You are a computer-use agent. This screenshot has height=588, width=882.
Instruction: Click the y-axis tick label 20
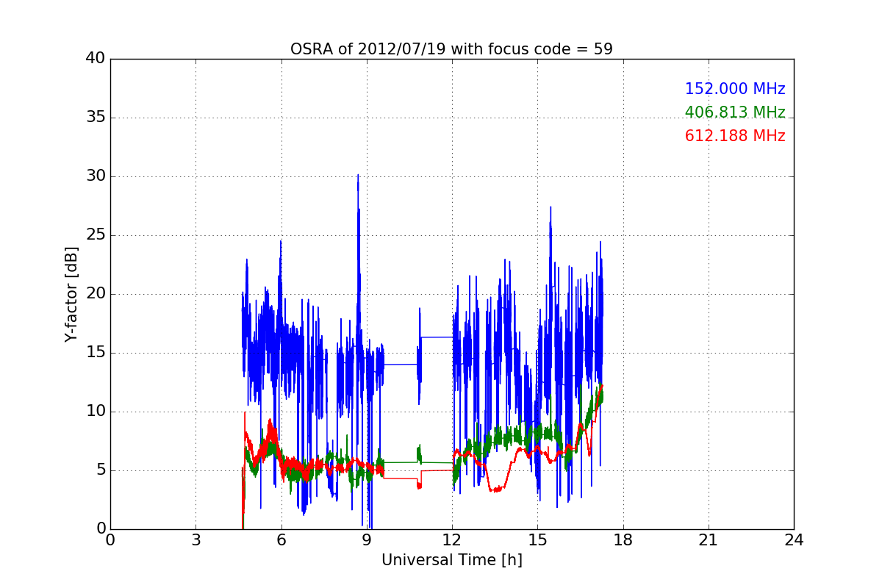click(96, 294)
